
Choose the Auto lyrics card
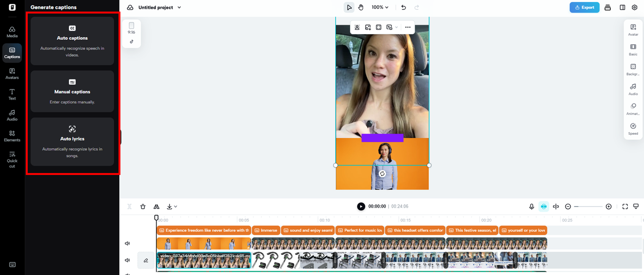(x=72, y=141)
